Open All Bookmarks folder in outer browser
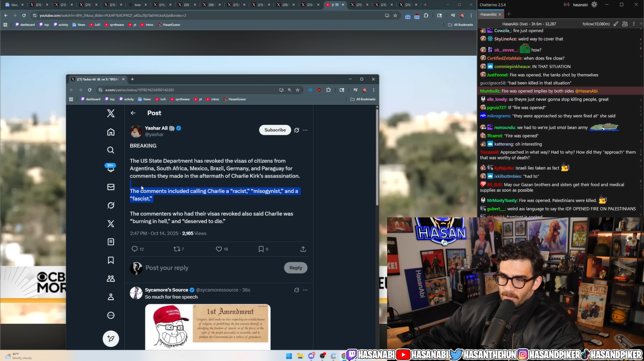The image size is (644, 361). pos(460,25)
